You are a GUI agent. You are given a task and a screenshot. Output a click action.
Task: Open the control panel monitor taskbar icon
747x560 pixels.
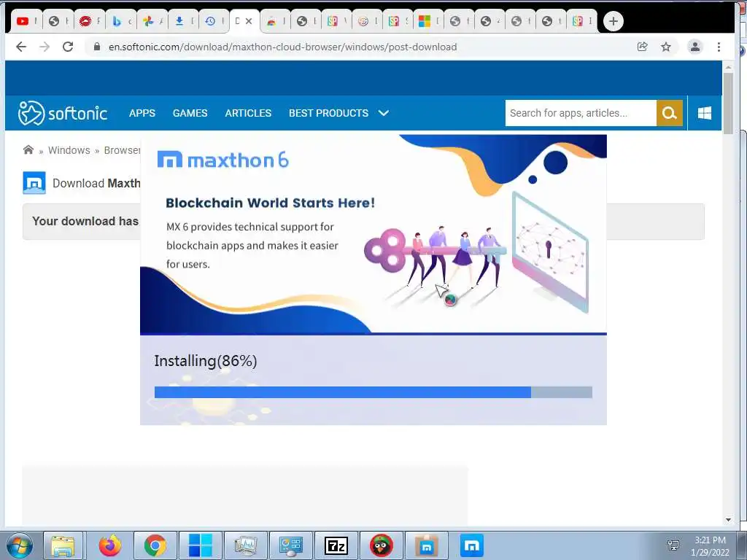[x=290, y=545]
